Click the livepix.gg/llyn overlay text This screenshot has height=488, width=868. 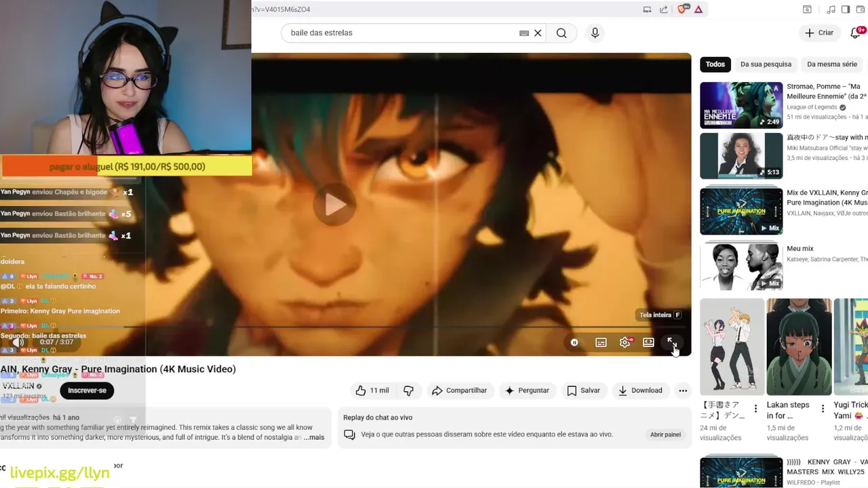coord(60,473)
